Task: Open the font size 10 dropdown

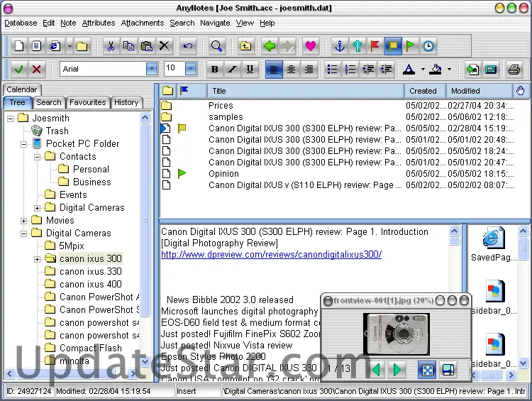Action: [x=191, y=69]
